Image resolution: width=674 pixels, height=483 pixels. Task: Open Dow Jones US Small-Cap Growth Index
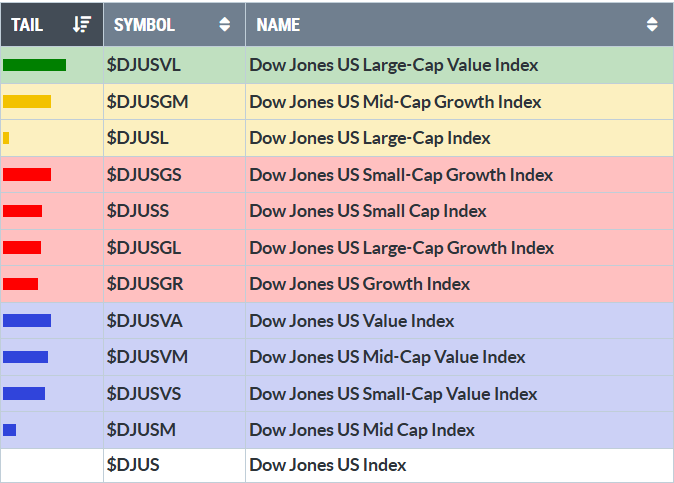400,175
